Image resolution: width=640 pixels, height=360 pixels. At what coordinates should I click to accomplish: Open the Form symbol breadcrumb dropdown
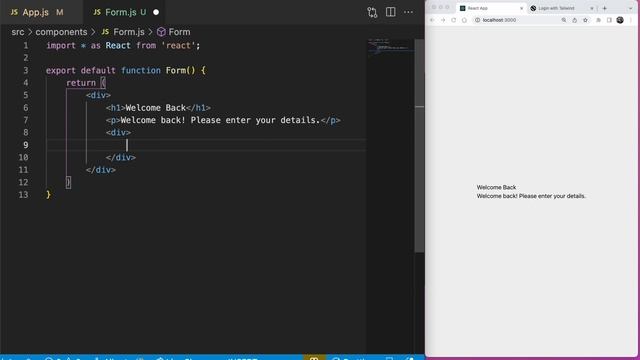pyautogui.click(x=174, y=32)
